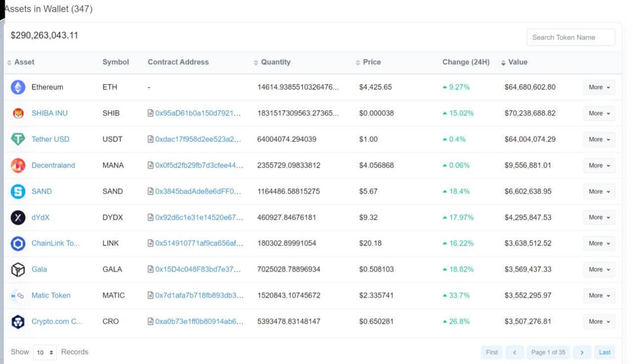Click the Gala cube logo icon
This screenshot has width=633, height=364.
(x=18, y=270)
